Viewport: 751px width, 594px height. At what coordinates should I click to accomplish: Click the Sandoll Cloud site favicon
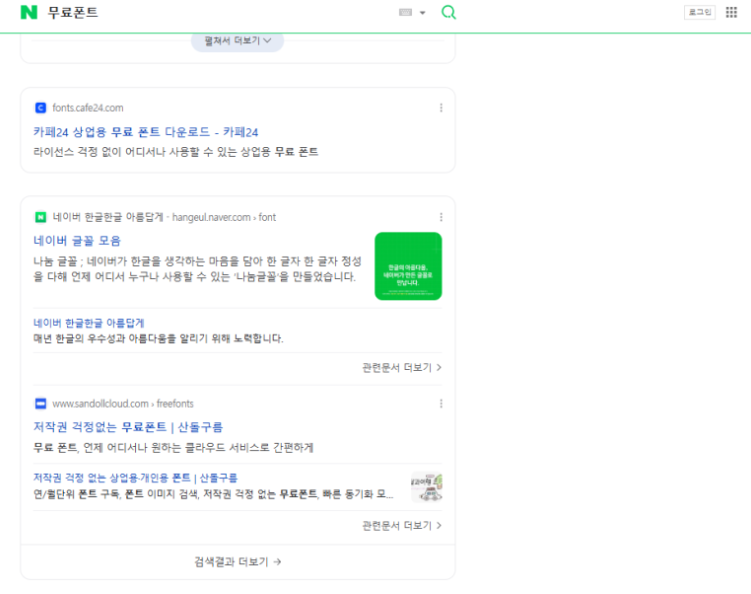coord(40,404)
